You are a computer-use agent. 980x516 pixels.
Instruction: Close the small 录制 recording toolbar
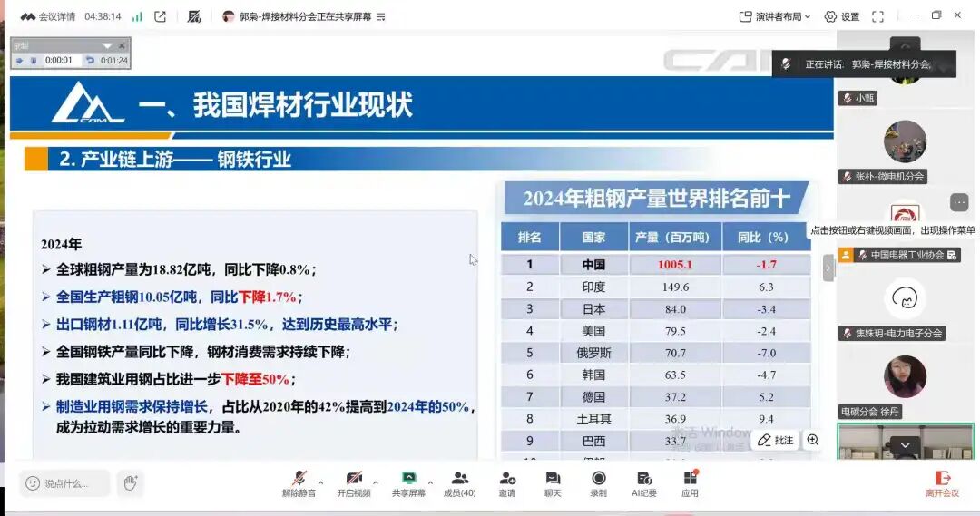point(122,45)
